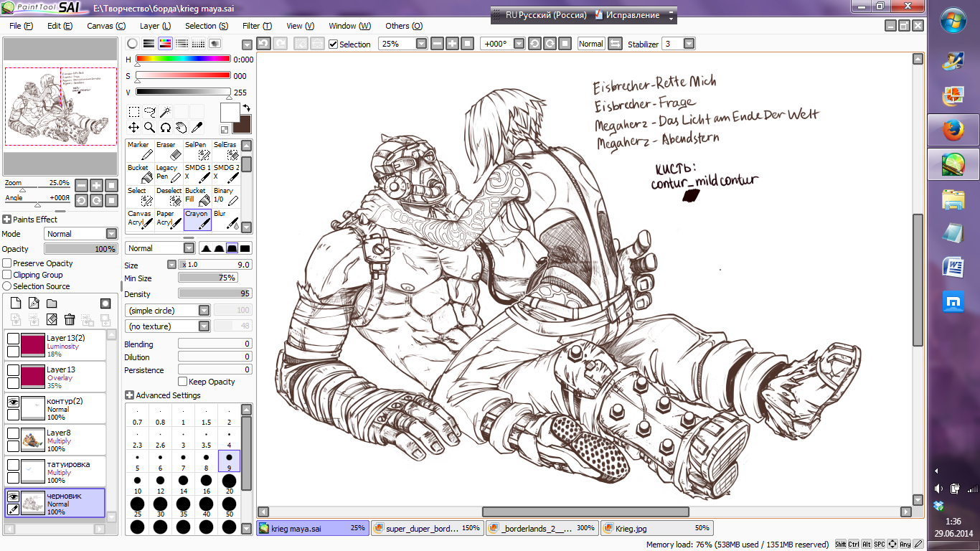Select the Canvas Acryl brush
The height and width of the screenshot is (551, 980).
[140, 219]
